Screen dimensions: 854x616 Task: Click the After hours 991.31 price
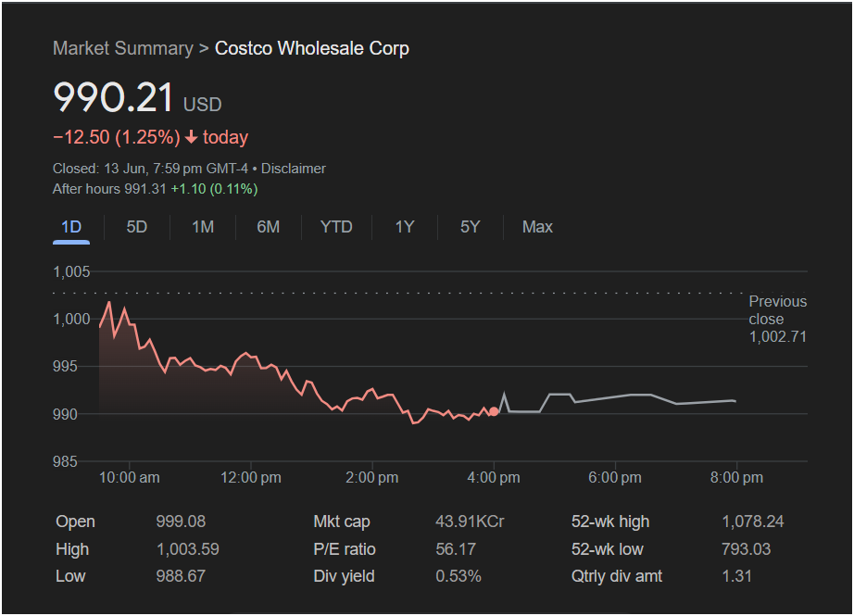point(109,189)
